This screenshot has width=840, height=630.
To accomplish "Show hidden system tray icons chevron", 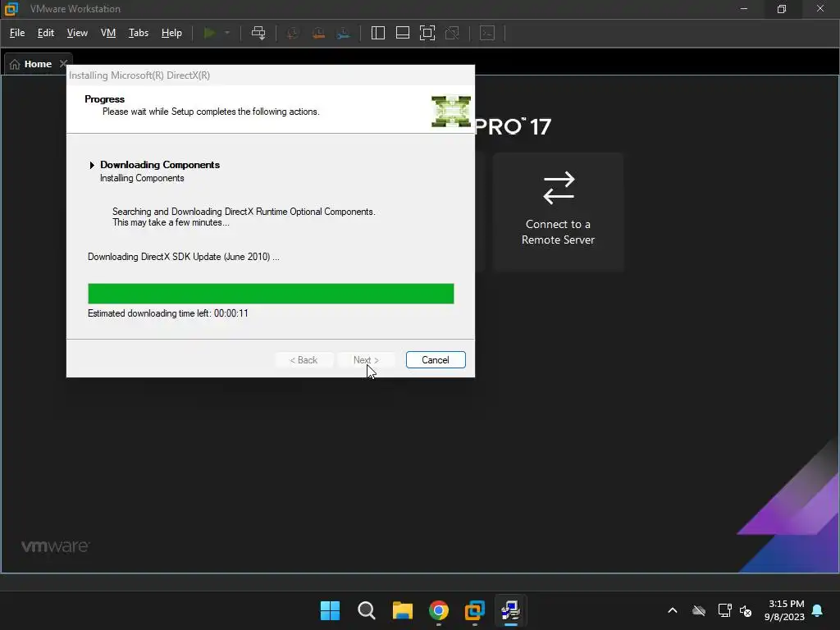I will (x=673, y=610).
